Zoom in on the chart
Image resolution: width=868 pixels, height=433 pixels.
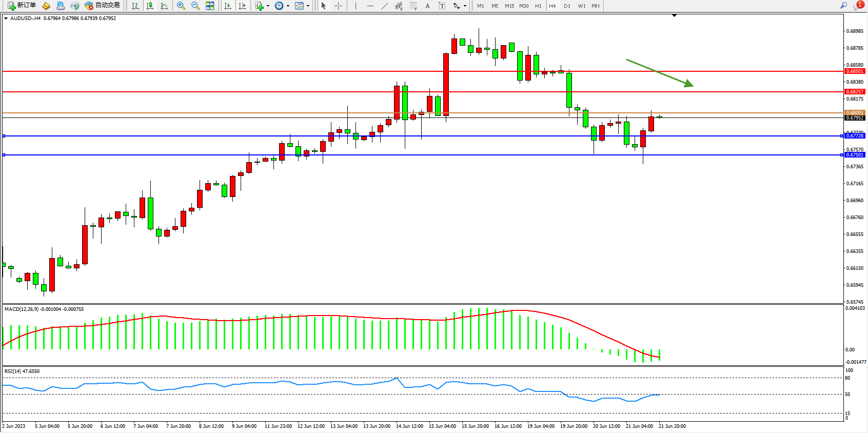[181, 6]
